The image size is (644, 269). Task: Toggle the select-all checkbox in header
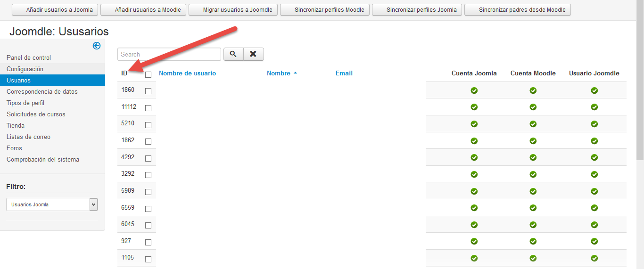coord(148,74)
